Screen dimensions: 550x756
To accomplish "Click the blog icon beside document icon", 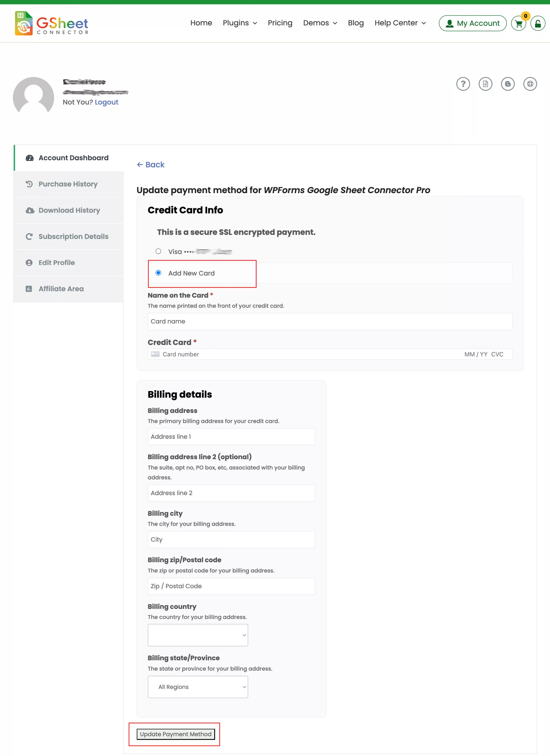I will coord(507,84).
